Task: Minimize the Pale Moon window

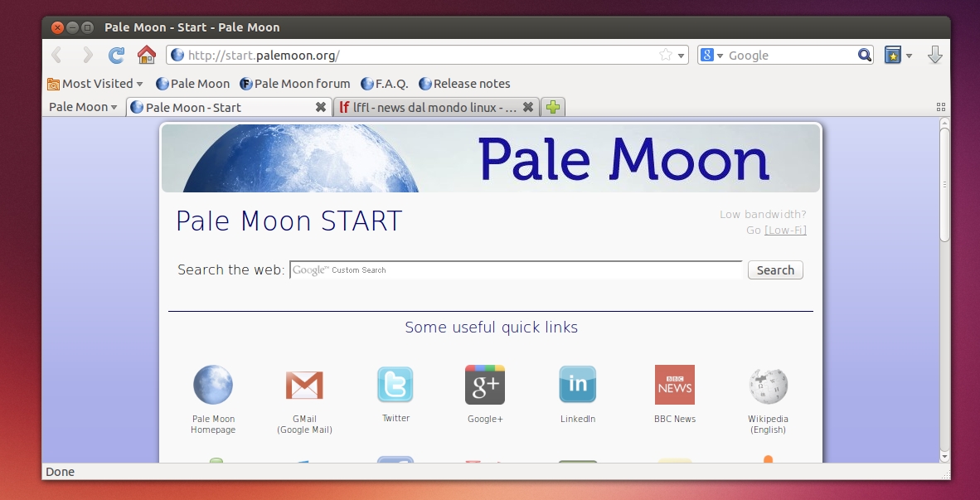Action: 72,27
